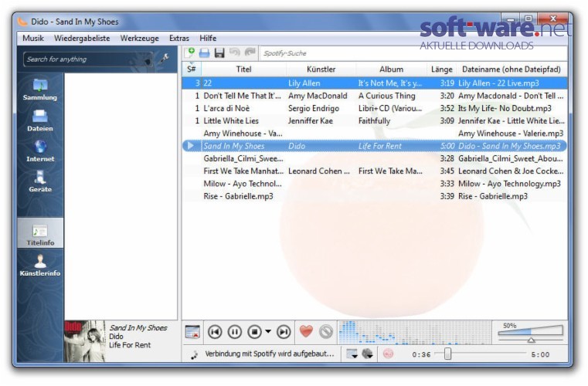Select 'Amy Winehouse - Va...' track row
The height and width of the screenshot is (386, 588).
(374, 134)
